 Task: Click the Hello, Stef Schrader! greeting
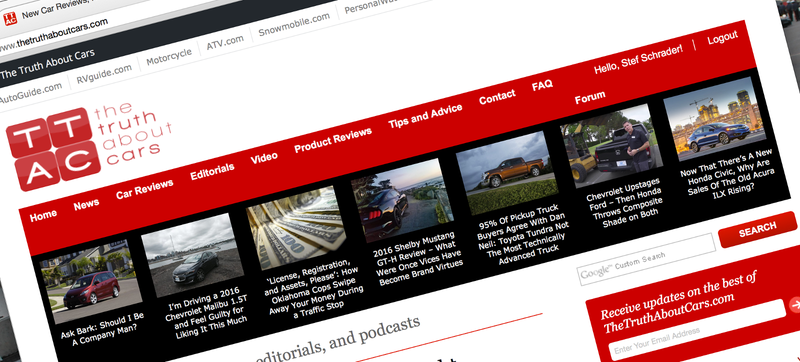pos(638,61)
